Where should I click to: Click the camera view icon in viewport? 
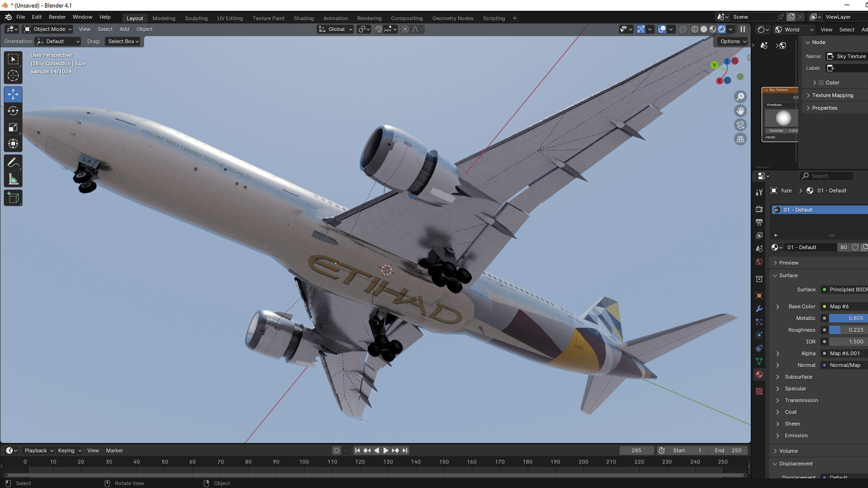[740, 125]
